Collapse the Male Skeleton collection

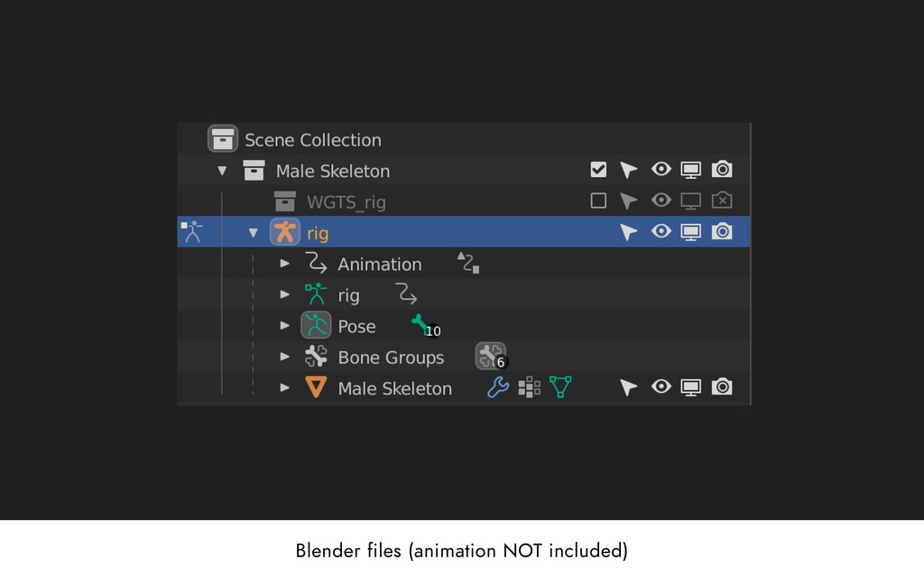[x=222, y=171]
